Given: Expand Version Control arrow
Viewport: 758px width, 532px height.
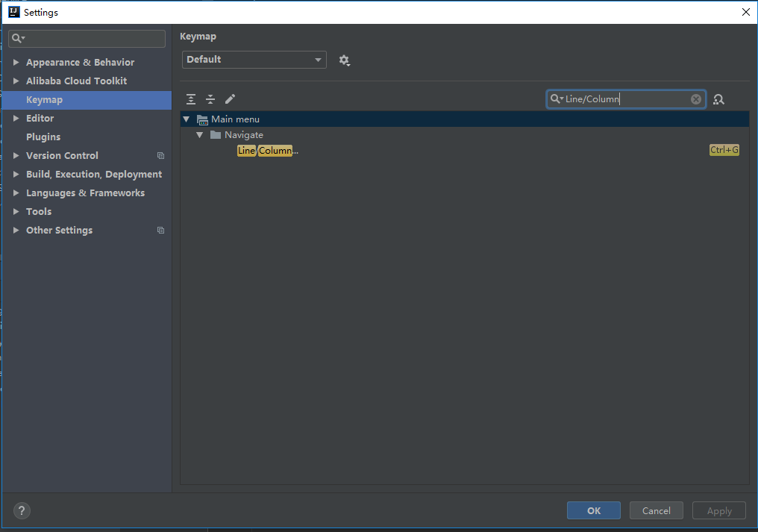Looking at the screenshot, I should click(16, 156).
